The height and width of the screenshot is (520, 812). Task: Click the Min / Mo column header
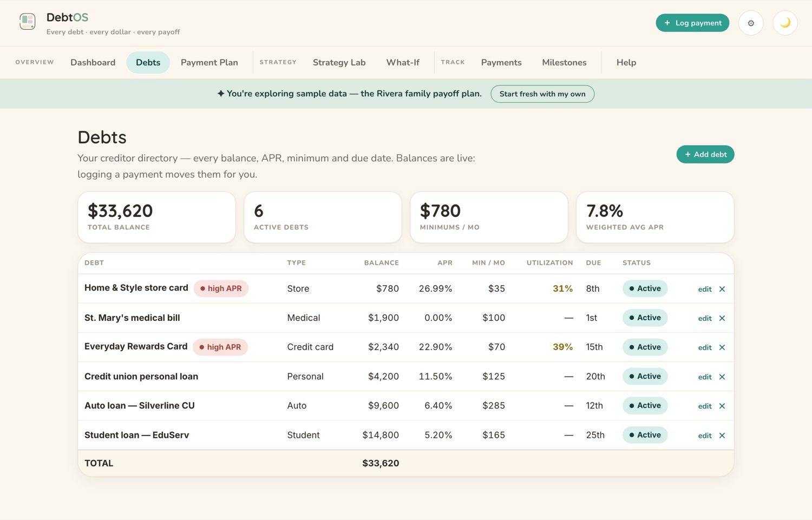488,263
